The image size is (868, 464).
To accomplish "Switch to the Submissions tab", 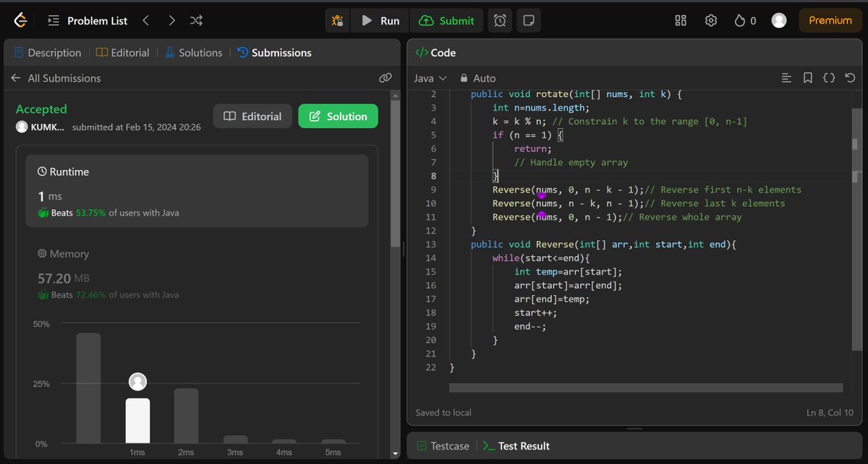I will point(274,53).
